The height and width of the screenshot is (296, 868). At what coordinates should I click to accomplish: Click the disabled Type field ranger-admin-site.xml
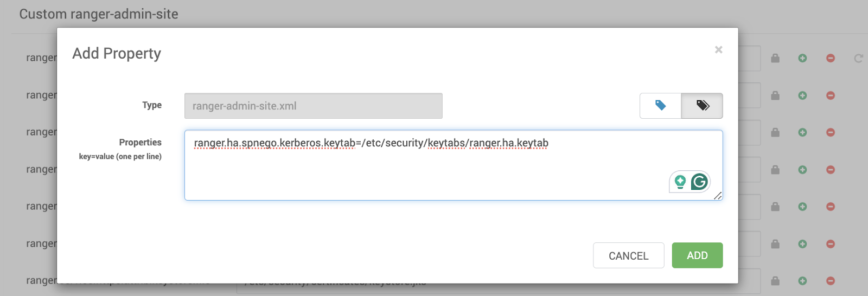[x=314, y=106]
